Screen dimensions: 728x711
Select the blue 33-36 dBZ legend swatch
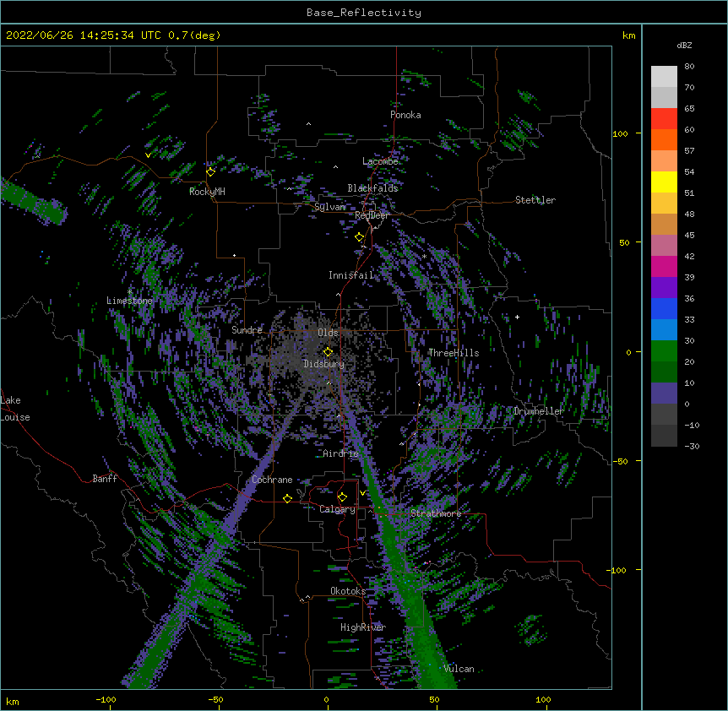(x=664, y=308)
